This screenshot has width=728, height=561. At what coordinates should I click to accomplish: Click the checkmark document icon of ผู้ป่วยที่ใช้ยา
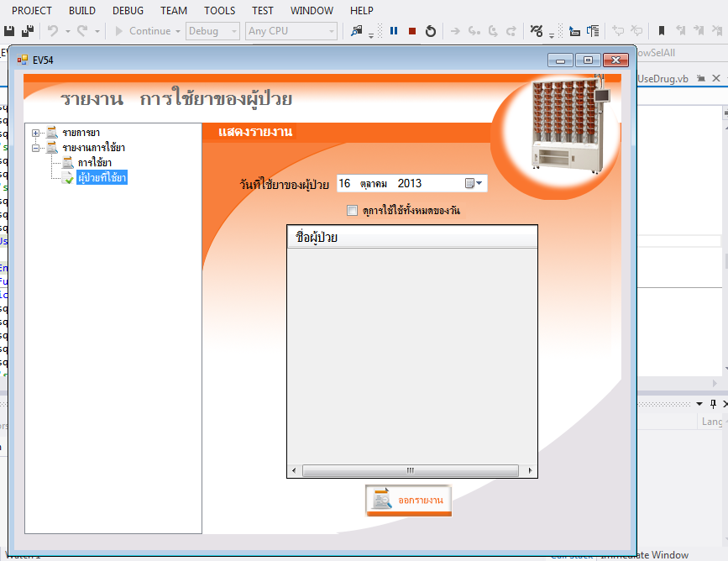pos(68,177)
